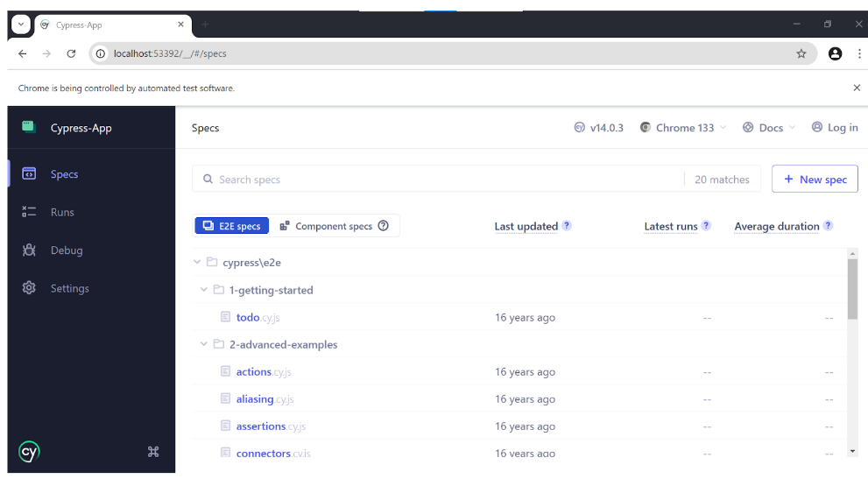Open the Specs sidebar icon
Image resolution: width=868 pixels, height=486 pixels.
(x=29, y=173)
